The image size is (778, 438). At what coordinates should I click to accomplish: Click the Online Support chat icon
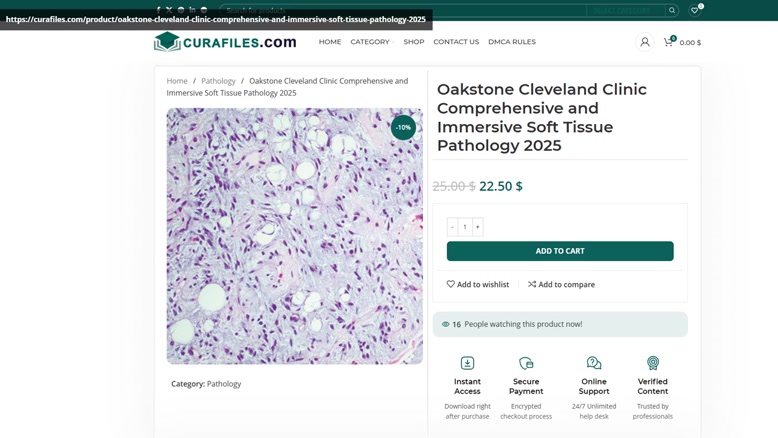pyautogui.click(x=594, y=363)
